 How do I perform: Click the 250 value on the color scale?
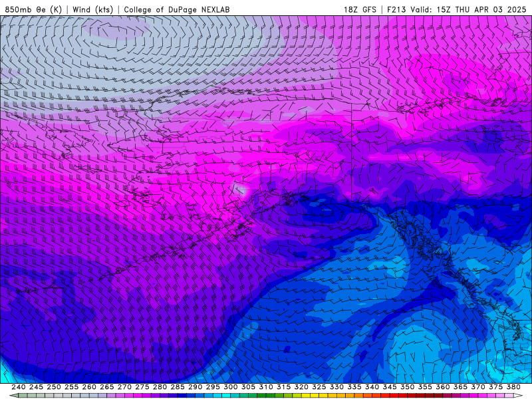coord(54,387)
